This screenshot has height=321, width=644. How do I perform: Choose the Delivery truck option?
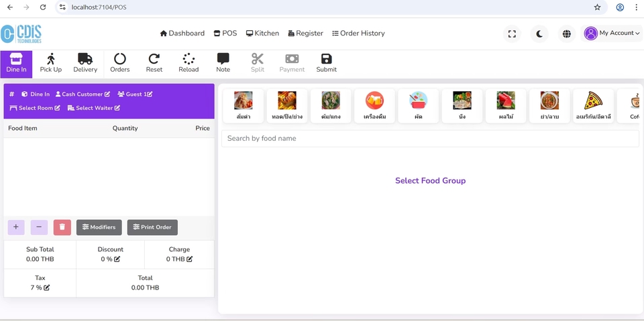[85, 63]
